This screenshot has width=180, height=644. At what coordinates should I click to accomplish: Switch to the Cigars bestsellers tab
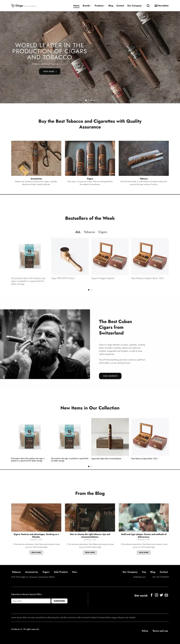point(103,232)
